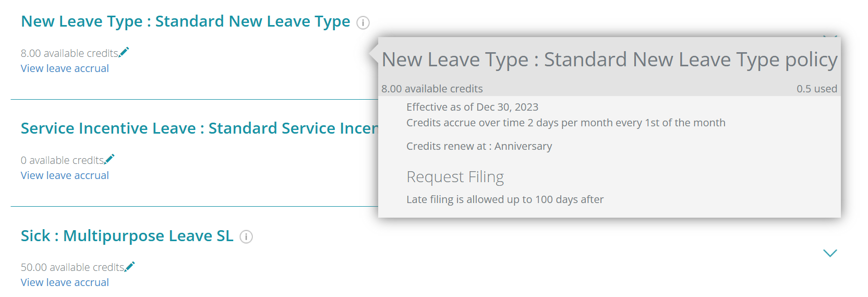Open View leave accrual under New Leave Type
The height and width of the screenshot is (297, 868).
[65, 68]
